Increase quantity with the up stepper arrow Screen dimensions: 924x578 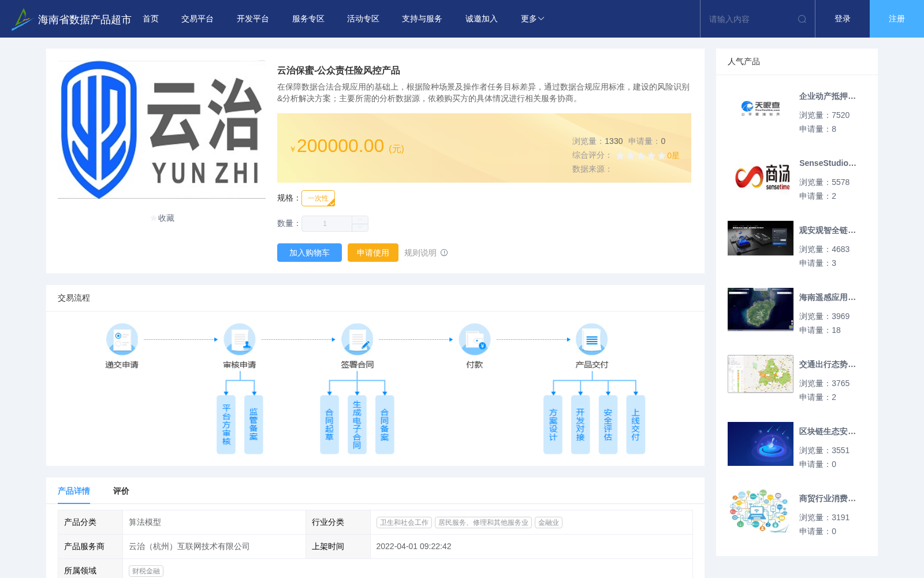360,220
